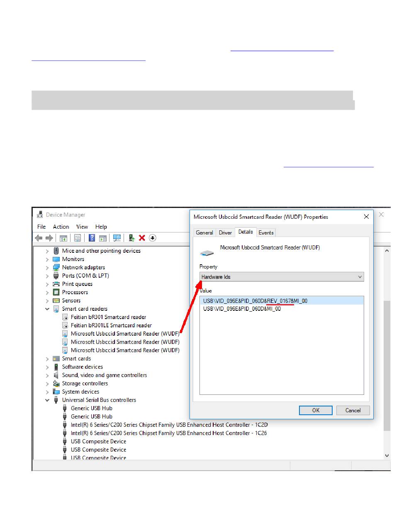Select the Universal Serial Bus controllers icon

point(56,400)
